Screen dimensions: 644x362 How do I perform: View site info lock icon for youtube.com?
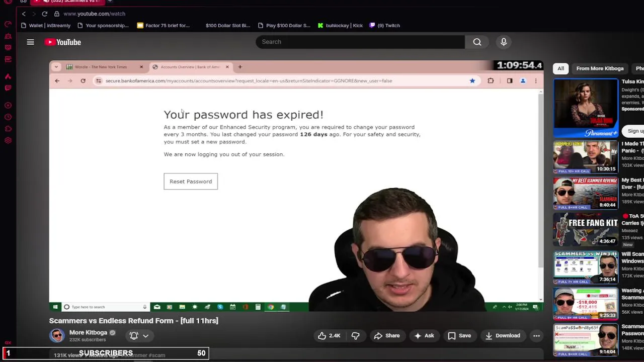click(57, 14)
